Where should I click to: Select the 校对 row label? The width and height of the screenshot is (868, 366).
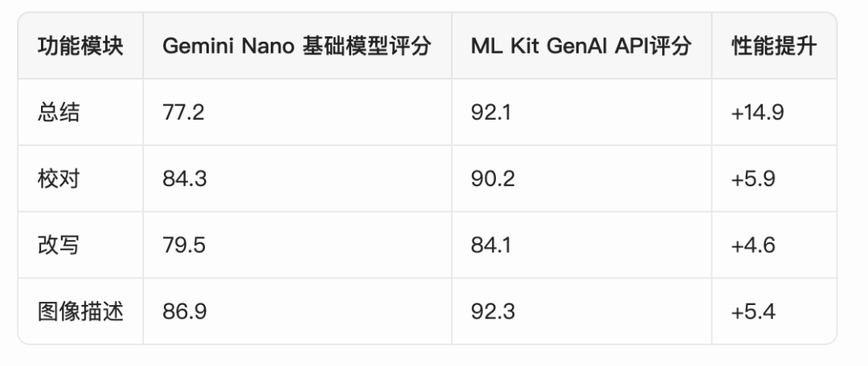tap(59, 178)
